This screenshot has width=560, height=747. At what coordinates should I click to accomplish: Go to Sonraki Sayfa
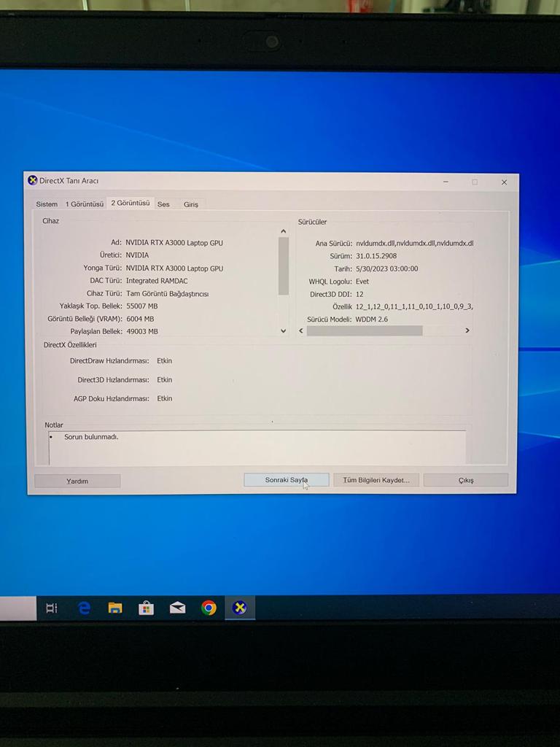[286, 480]
